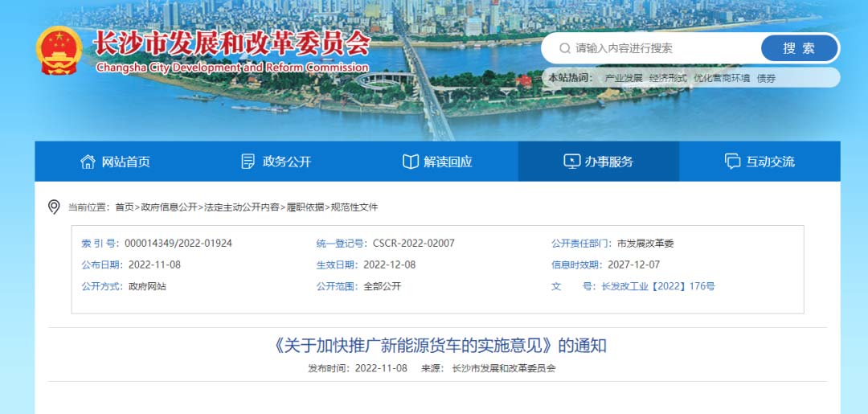Switch to the 互动交流 navigation tab label
The image size is (868, 414).
pyautogui.click(x=770, y=162)
